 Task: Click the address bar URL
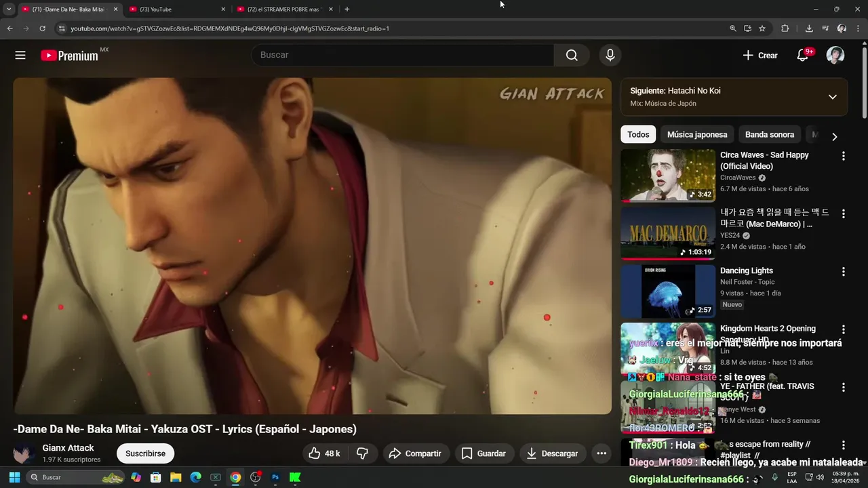(x=230, y=28)
